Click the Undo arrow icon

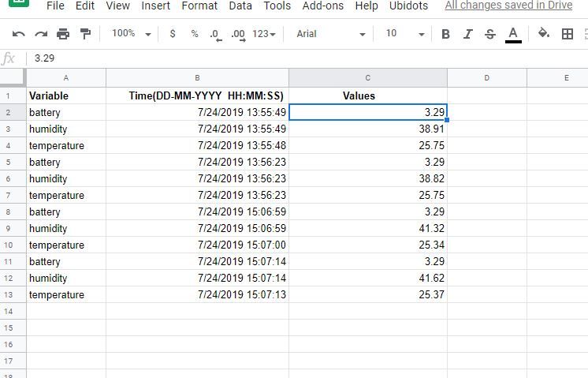coord(18,34)
